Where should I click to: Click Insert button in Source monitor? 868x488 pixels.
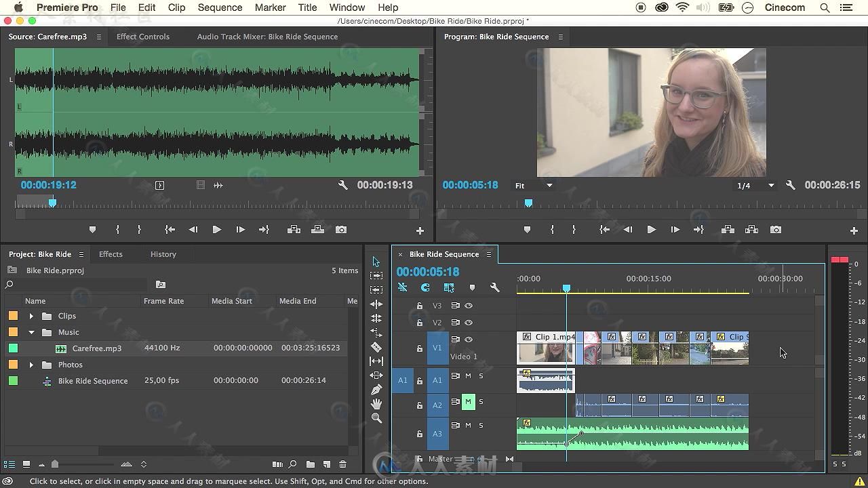[x=294, y=230]
